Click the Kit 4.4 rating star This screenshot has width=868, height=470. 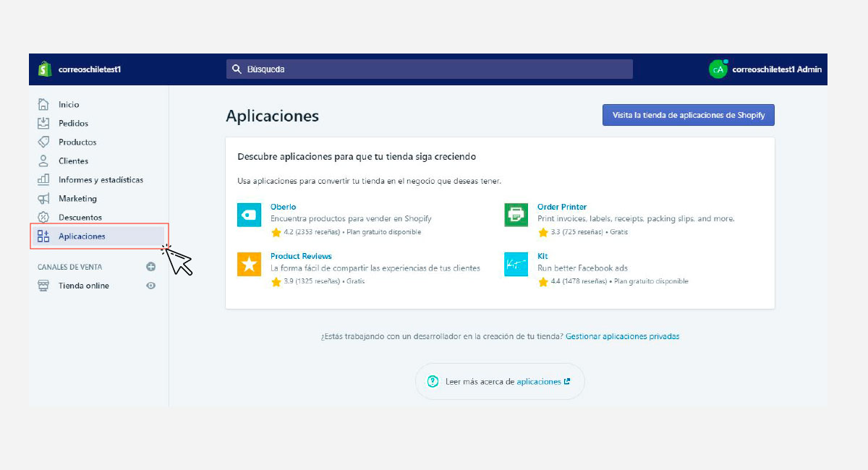point(543,281)
